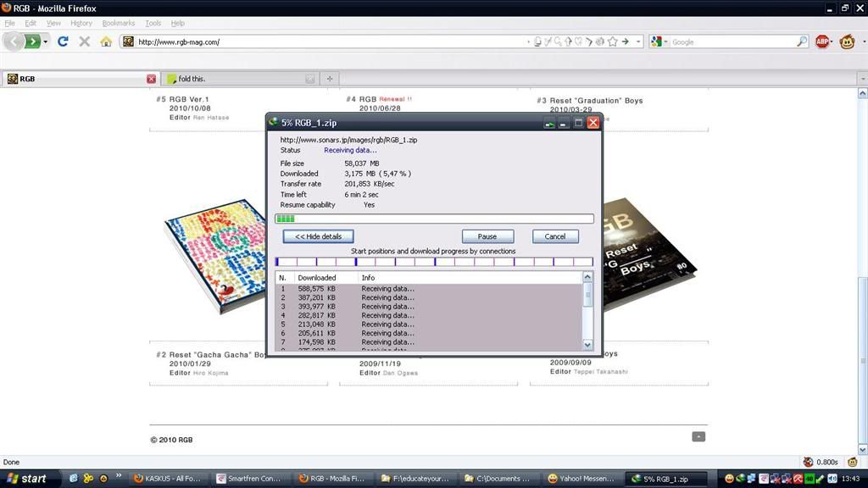Bookmark this page with the star icon
Viewport: 868px width, 488px height.
[x=613, y=42]
